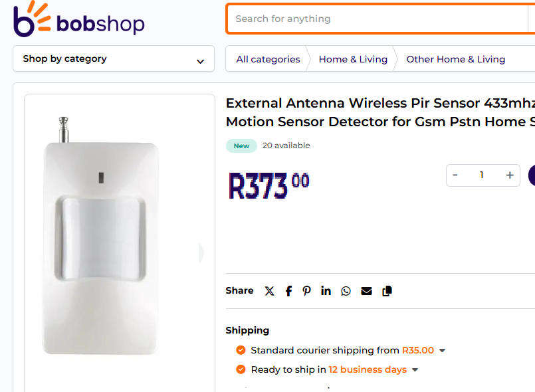535x392 pixels.
Task: Expand the ready to ship details
Action: point(415,370)
